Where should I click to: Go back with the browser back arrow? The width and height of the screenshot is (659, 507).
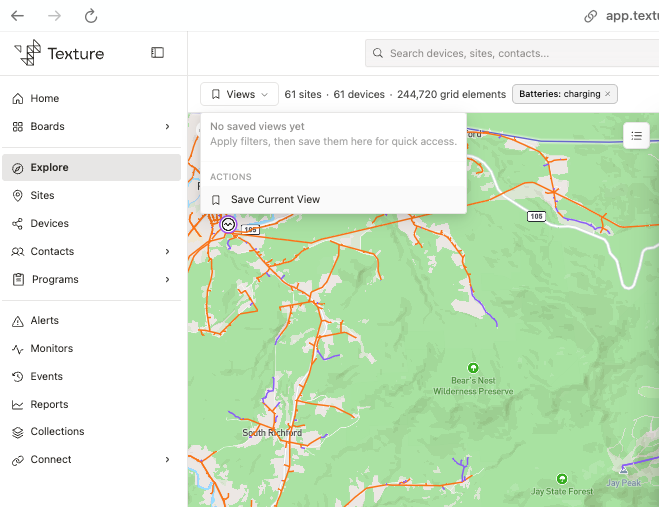tap(17, 16)
